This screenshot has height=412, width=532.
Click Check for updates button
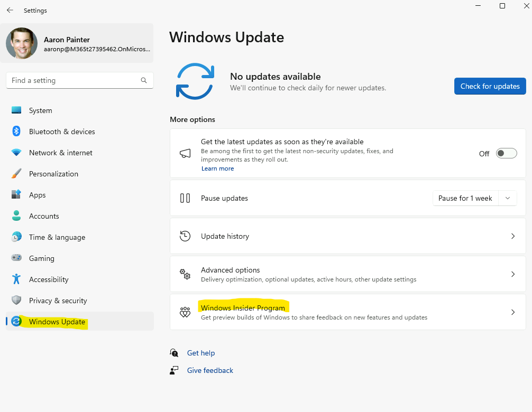pyautogui.click(x=490, y=86)
